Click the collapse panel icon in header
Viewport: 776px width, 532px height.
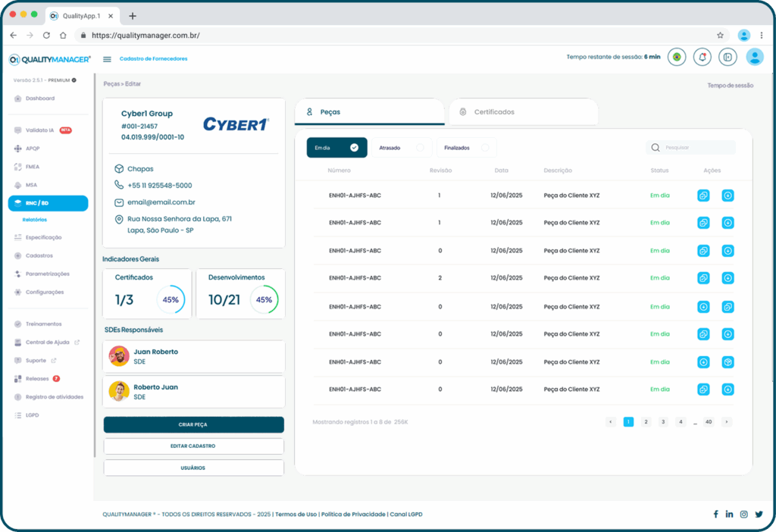[x=727, y=57]
